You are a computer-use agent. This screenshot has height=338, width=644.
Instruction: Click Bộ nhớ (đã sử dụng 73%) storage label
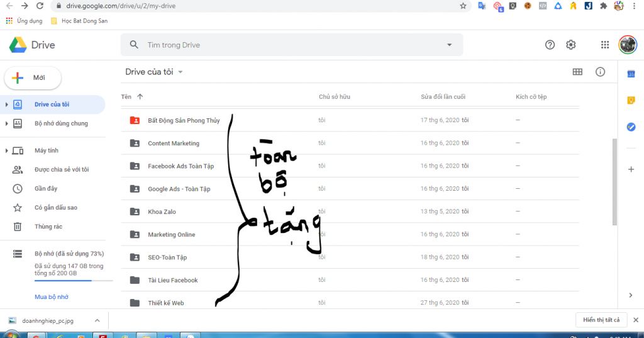pos(69,254)
